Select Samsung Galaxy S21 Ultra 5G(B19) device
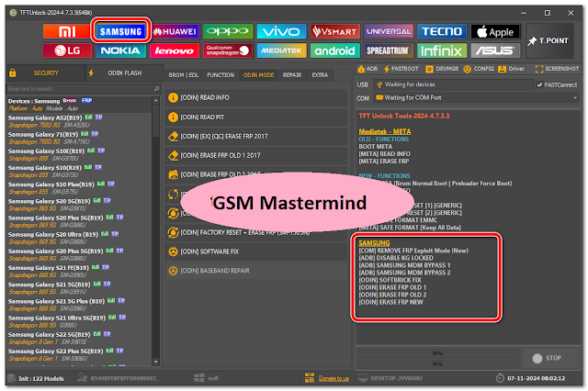 80,322
